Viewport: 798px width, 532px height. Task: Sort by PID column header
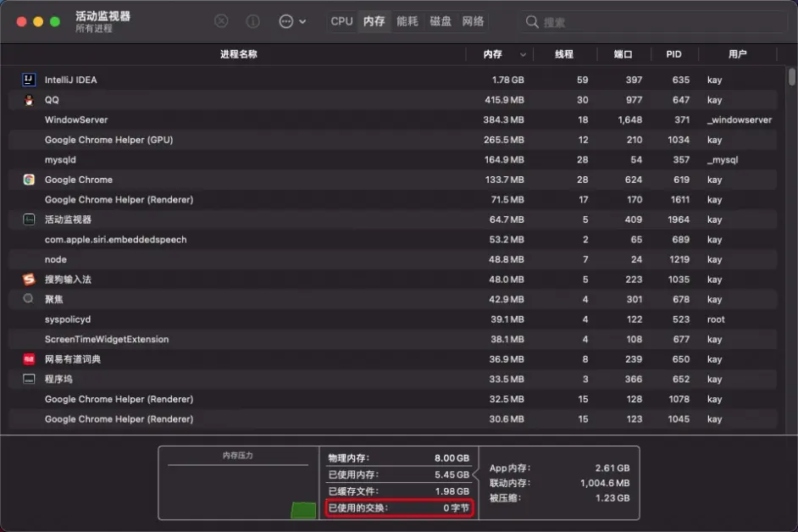click(x=673, y=54)
